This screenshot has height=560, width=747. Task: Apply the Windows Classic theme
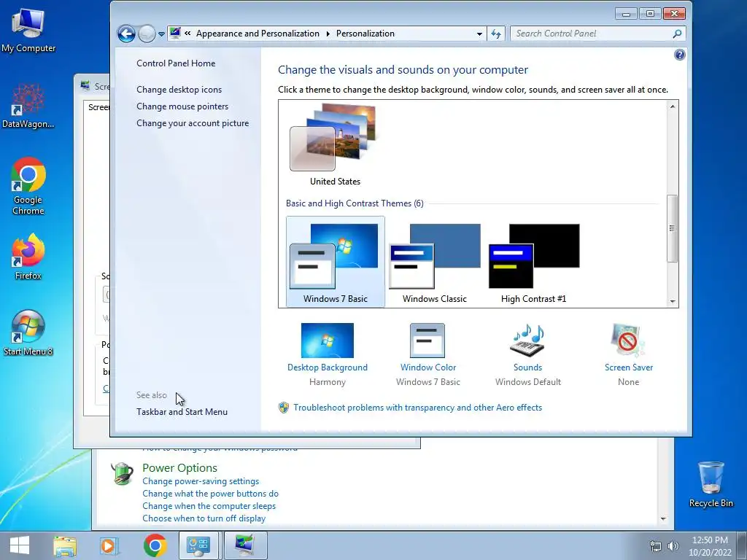tap(435, 262)
